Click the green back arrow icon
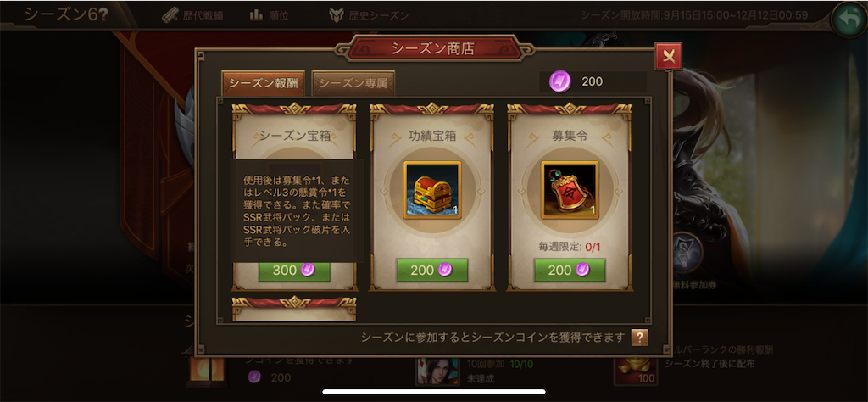The image size is (868, 402). (849, 19)
